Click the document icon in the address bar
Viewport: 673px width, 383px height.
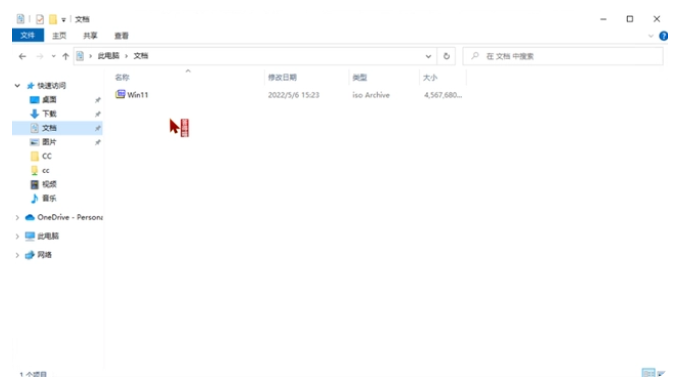(80, 56)
